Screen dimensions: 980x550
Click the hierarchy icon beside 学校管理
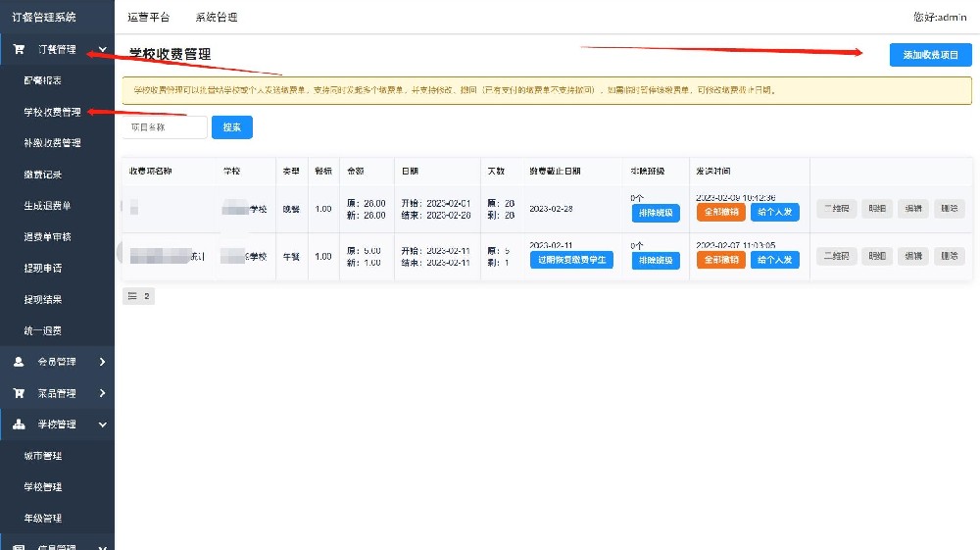[19, 425]
